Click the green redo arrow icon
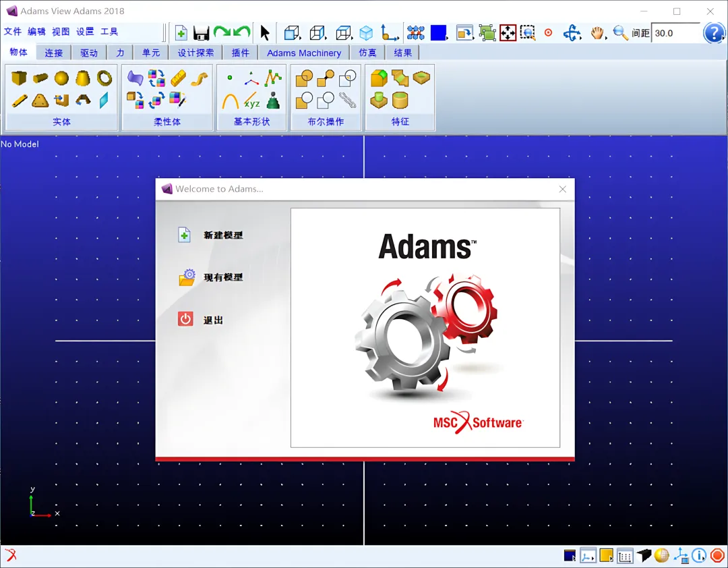728x568 pixels. (x=222, y=32)
